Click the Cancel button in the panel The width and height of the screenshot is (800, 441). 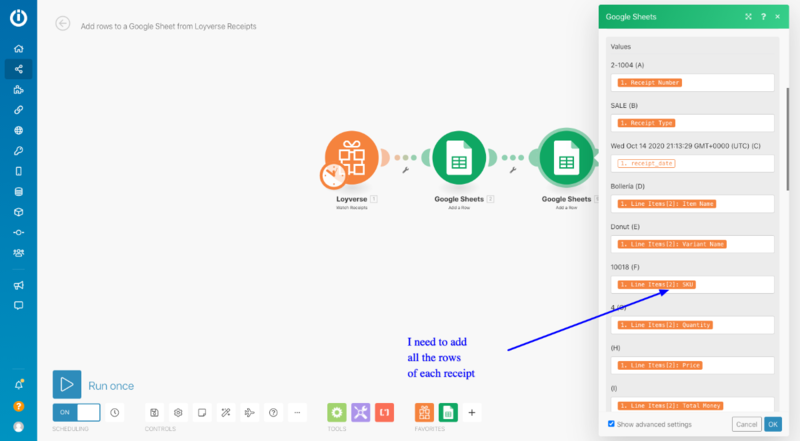point(746,424)
